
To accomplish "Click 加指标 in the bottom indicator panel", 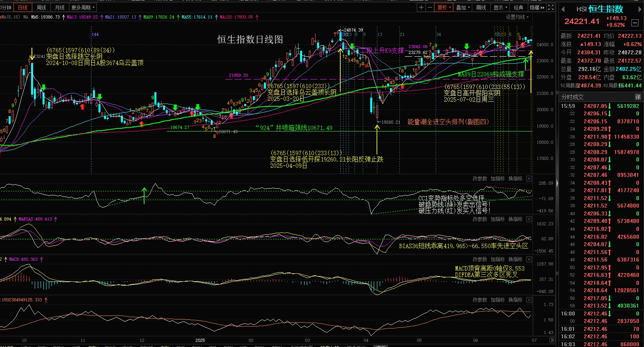I will click(x=497, y=300).
